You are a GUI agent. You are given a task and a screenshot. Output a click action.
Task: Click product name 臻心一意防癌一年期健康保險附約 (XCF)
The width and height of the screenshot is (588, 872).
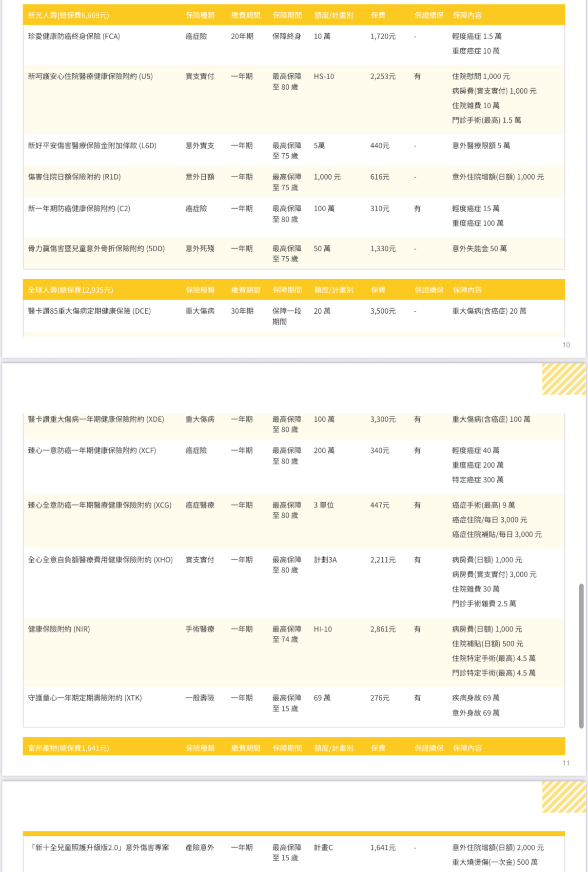point(92,450)
